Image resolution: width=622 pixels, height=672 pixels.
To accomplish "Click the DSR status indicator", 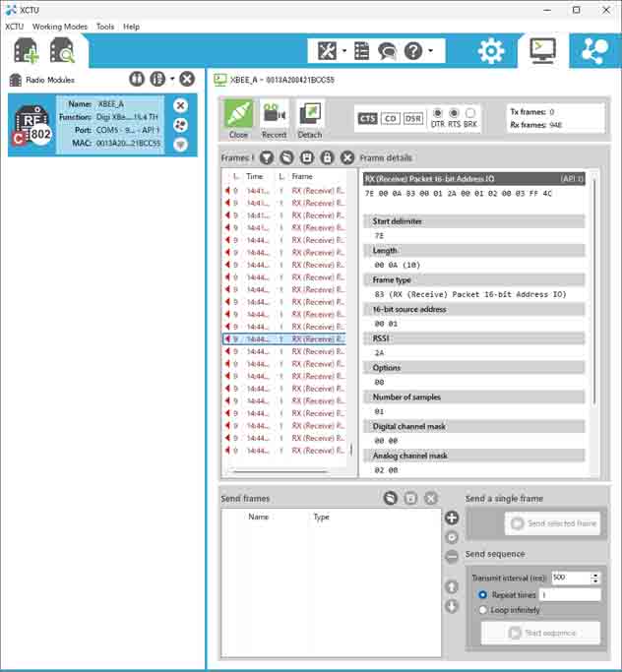I will pos(412,118).
